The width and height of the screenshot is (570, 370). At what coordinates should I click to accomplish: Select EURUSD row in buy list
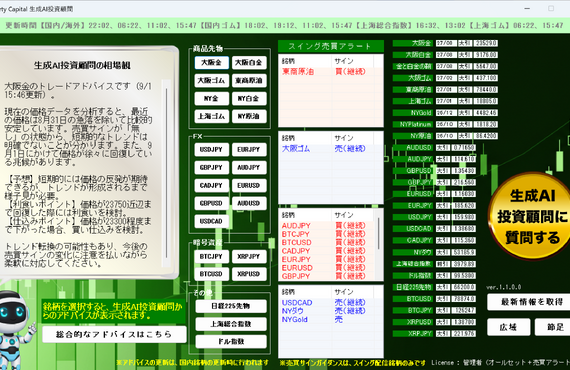tap(327, 268)
